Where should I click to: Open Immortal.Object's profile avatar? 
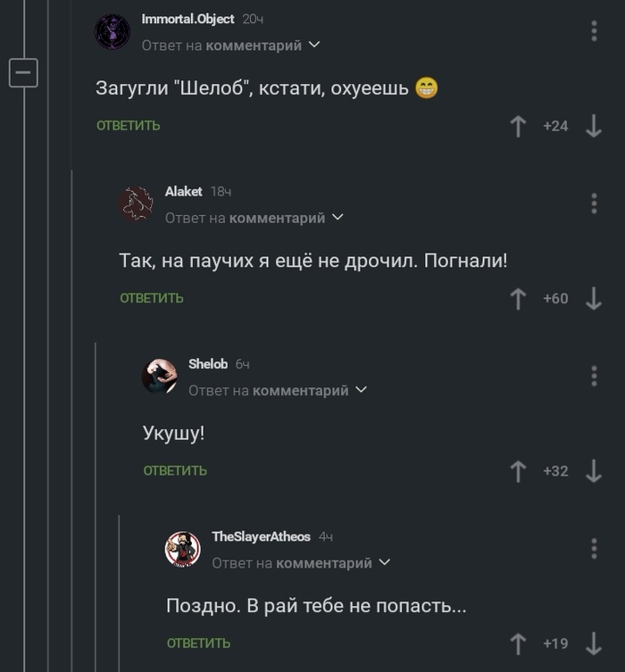[112, 31]
